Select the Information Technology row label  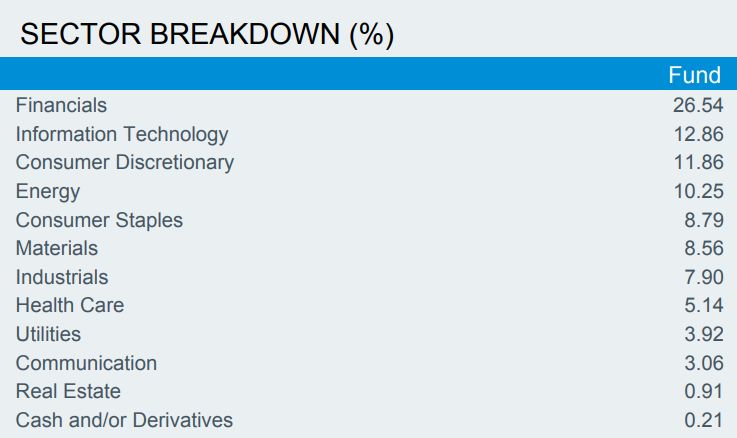coord(122,134)
